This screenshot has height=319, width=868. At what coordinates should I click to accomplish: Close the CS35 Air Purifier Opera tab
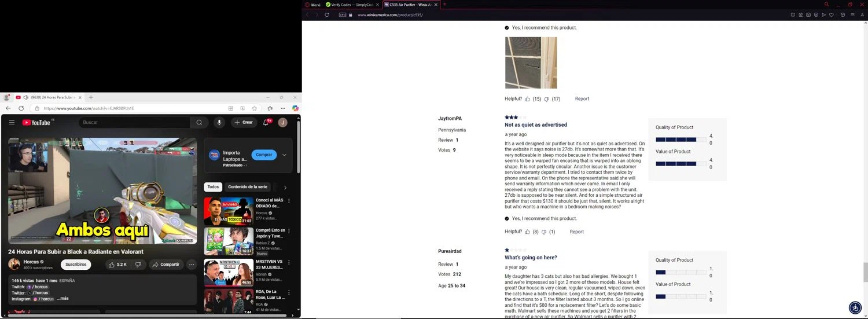point(436,4)
